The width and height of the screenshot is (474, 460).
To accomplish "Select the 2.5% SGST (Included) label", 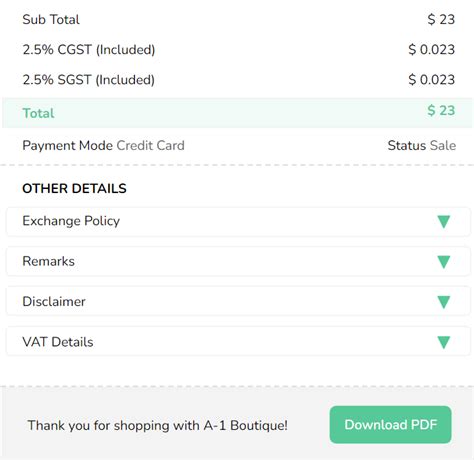I will click(x=88, y=80).
